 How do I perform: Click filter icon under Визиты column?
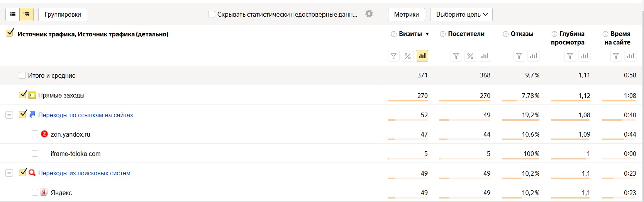tap(393, 56)
